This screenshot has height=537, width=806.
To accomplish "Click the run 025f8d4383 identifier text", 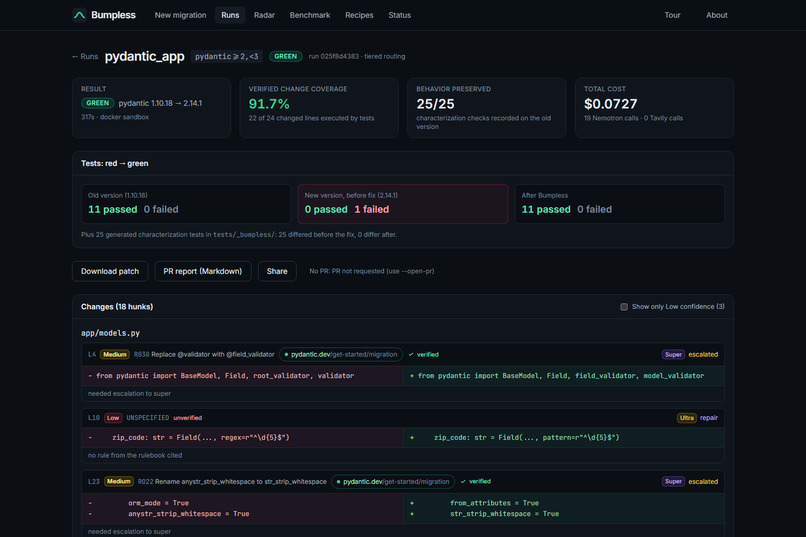I will tap(334, 57).
